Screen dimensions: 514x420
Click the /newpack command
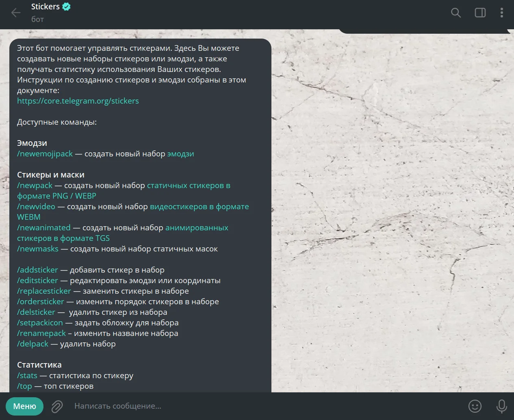pos(35,185)
